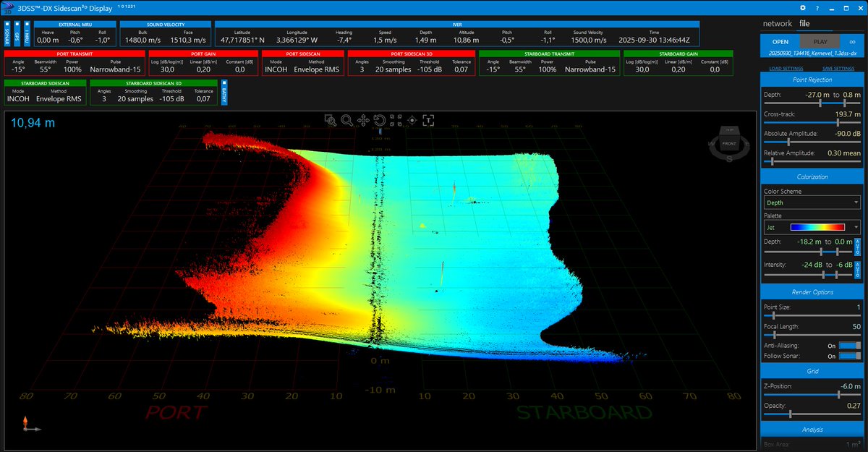Click the fit-to-extents view icon
868x452 pixels.
pos(396,121)
